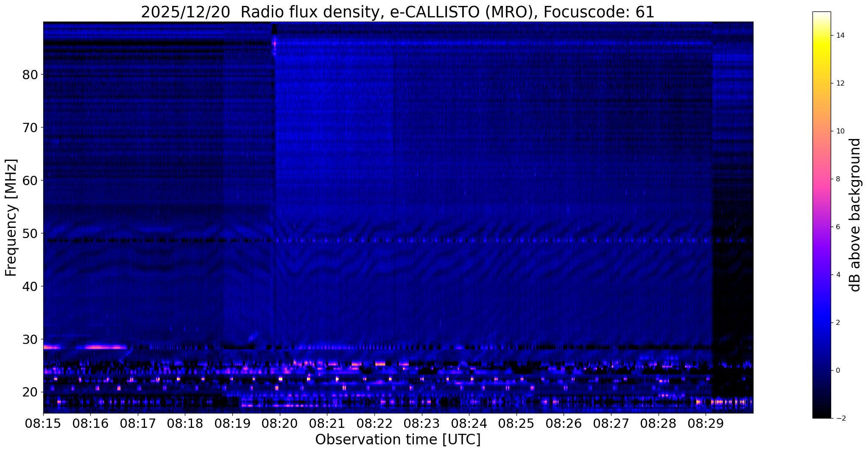This screenshot has width=868, height=452.
Task: Click the 50 MHz frequency tick label
Action: [x=29, y=233]
